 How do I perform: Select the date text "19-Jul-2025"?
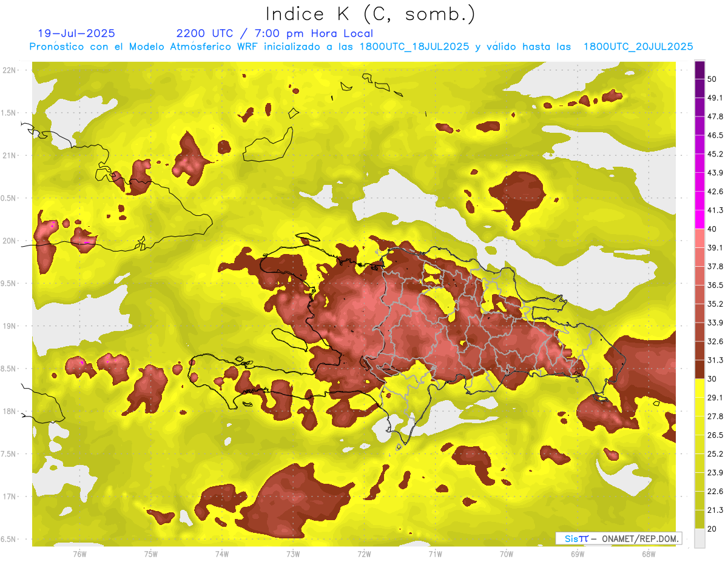[x=76, y=33]
